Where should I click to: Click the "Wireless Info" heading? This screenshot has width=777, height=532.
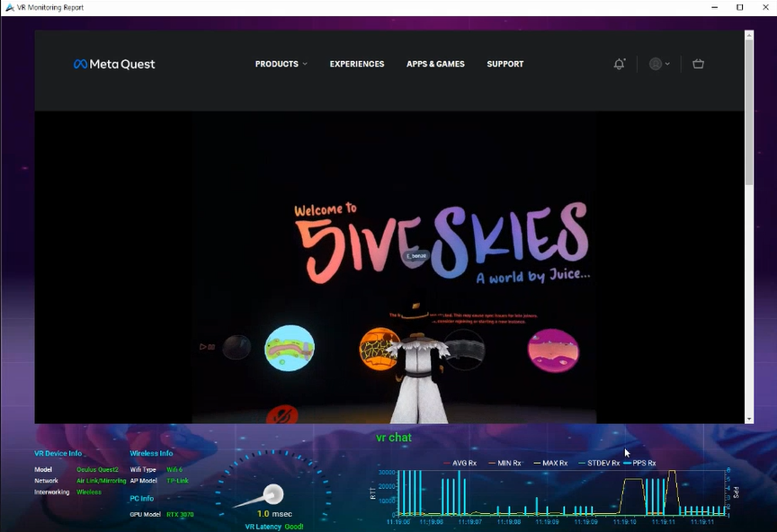pyautogui.click(x=151, y=453)
